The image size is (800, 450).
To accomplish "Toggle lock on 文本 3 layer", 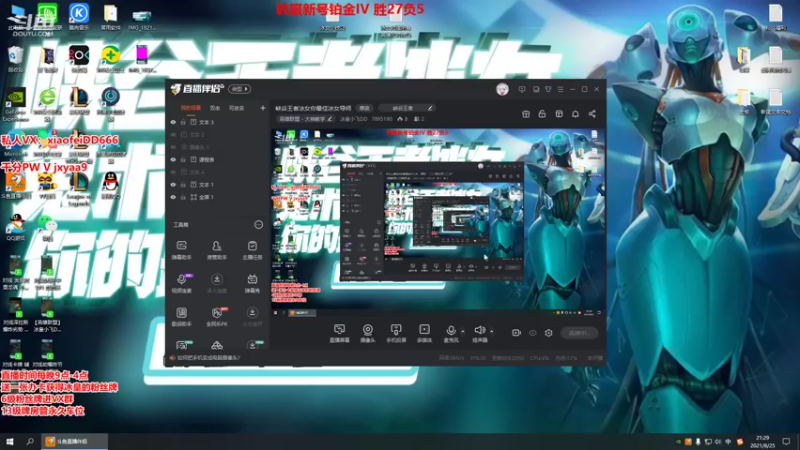I will point(183,122).
